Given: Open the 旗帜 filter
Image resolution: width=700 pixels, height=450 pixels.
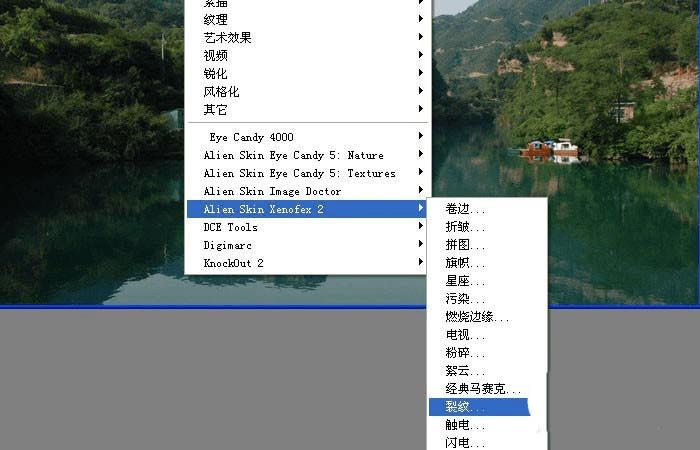Looking at the screenshot, I should (x=487, y=263).
